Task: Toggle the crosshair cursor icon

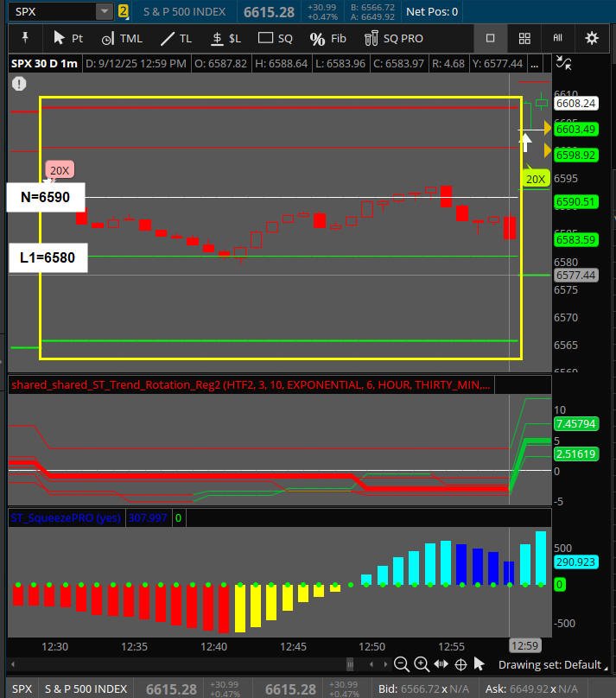Action: (460, 664)
